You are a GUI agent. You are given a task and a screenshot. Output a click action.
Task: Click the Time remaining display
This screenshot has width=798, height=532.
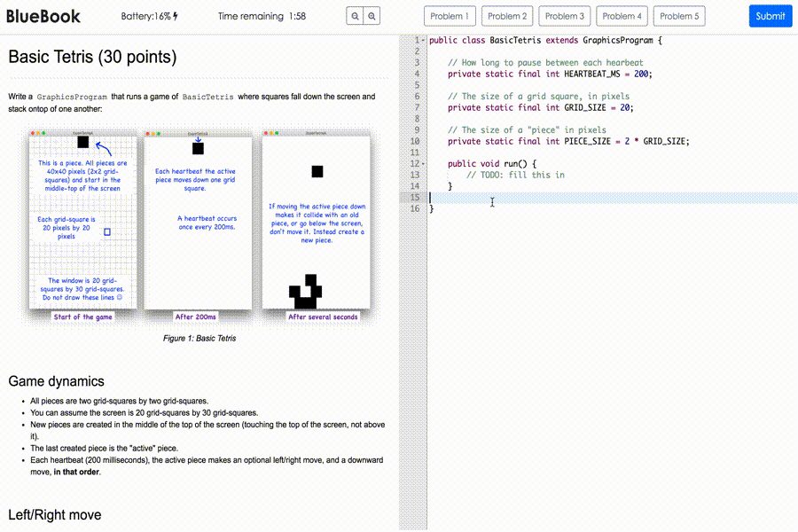(262, 16)
